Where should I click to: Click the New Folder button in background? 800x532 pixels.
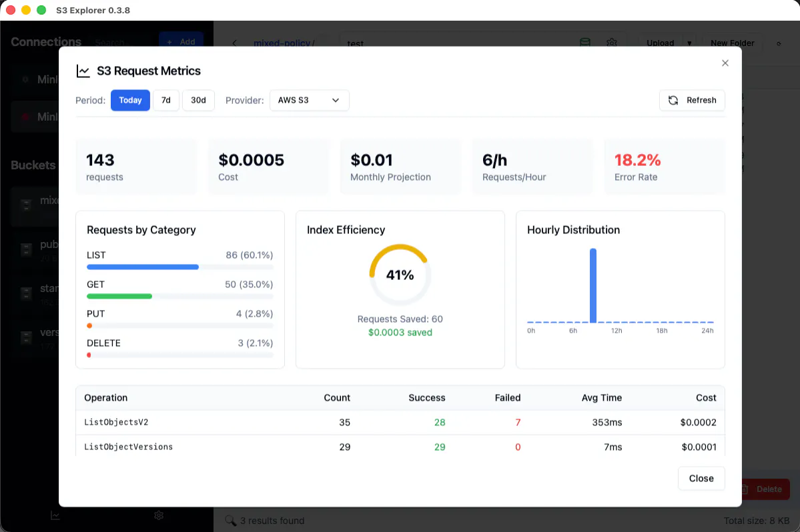pyautogui.click(x=732, y=43)
